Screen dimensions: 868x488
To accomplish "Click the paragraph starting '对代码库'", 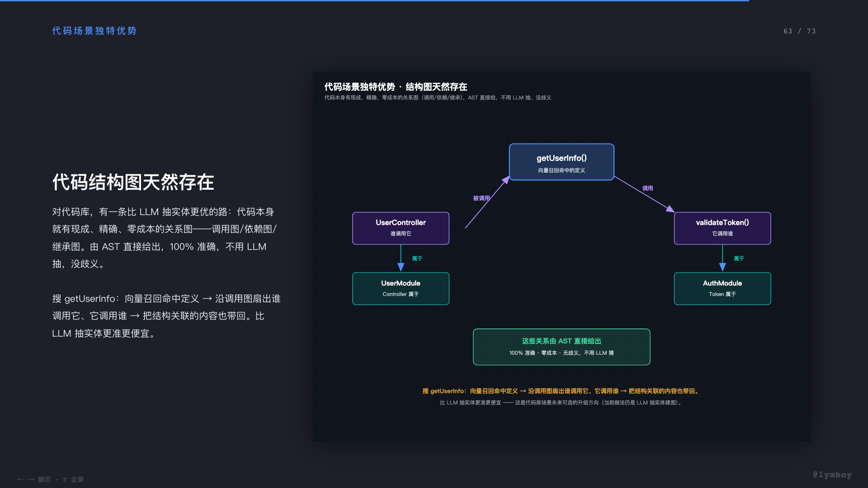I will click(x=164, y=238).
